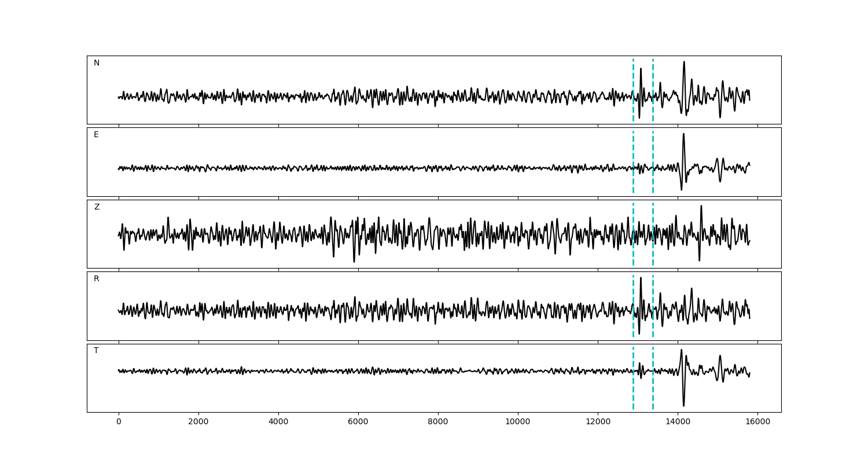The height and width of the screenshot is (463, 868).
Task: Click the 12000 x-axis tick label
Action: click(x=598, y=422)
